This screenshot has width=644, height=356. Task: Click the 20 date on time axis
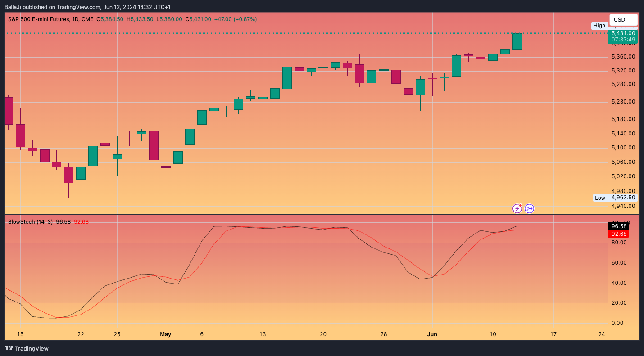(x=323, y=334)
